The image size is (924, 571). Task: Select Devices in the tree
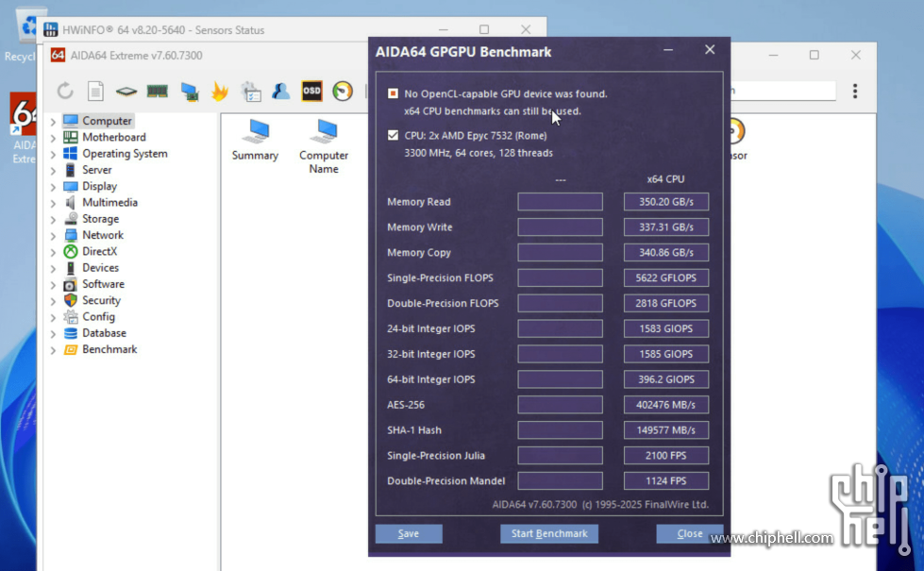point(100,267)
